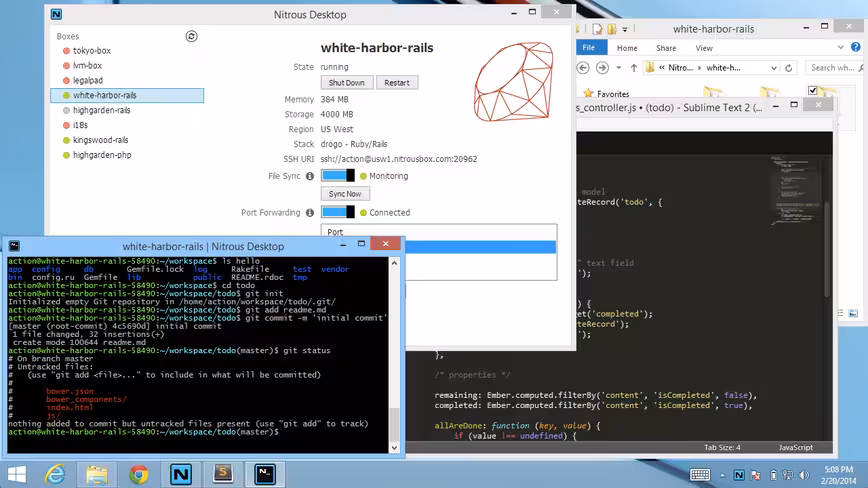Open the File tab in Explorer
Image resolution: width=868 pixels, height=488 pixels.
click(x=591, y=48)
